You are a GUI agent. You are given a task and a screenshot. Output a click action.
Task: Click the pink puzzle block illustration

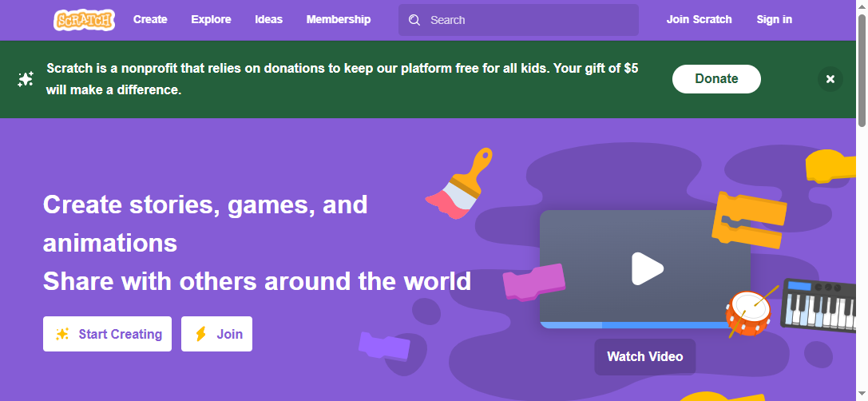pyautogui.click(x=533, y=283)
